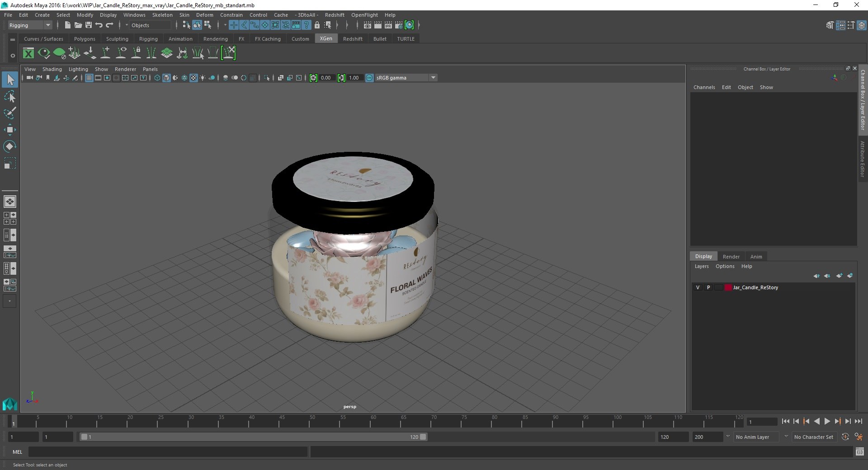
Task: Click the Attribute Editor side tab
Action: [863, 159]
